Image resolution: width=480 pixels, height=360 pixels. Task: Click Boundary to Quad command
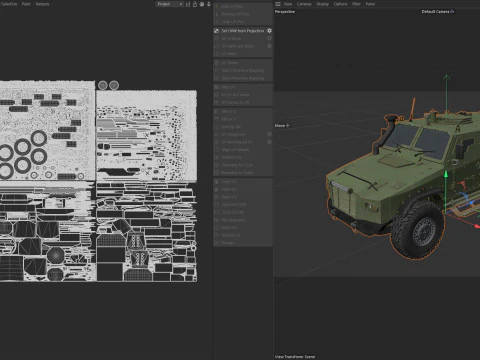237,173
